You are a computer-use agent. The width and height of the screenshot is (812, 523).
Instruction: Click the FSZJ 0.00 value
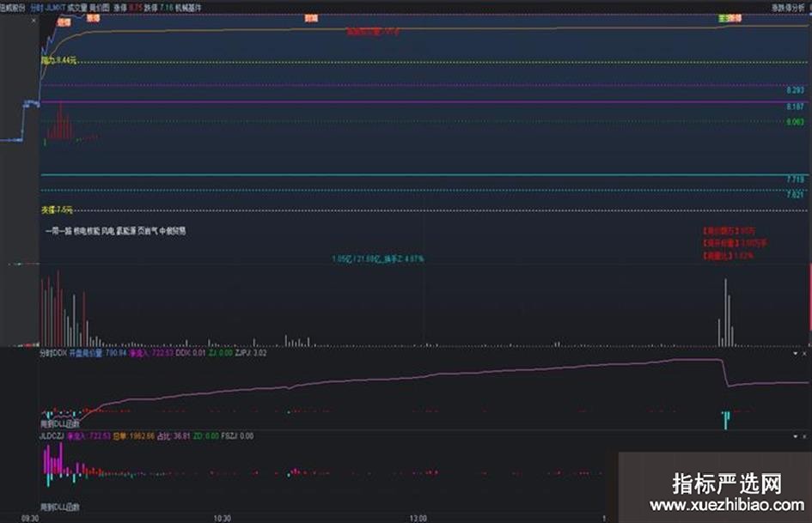click(x=237, y=436)
